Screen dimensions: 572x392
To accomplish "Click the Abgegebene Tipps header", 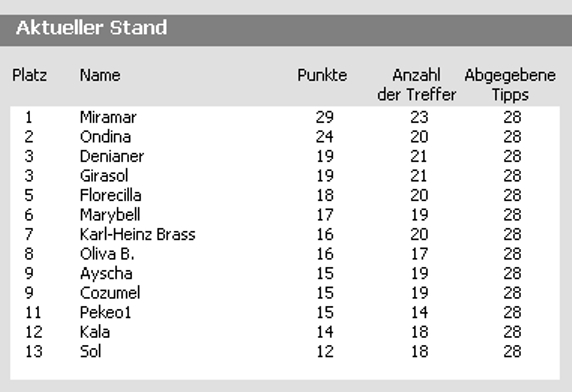I will click(x=510, y=85).
